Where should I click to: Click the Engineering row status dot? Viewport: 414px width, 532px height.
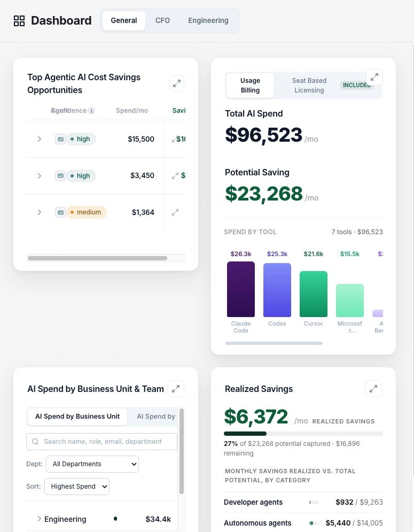pyautogui.click(x=115, y=519)
